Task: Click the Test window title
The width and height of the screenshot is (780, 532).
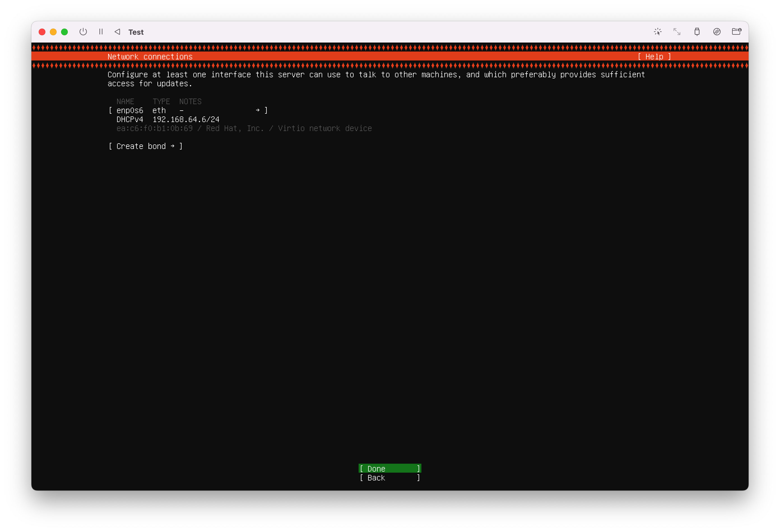Action: click(136, 32)
